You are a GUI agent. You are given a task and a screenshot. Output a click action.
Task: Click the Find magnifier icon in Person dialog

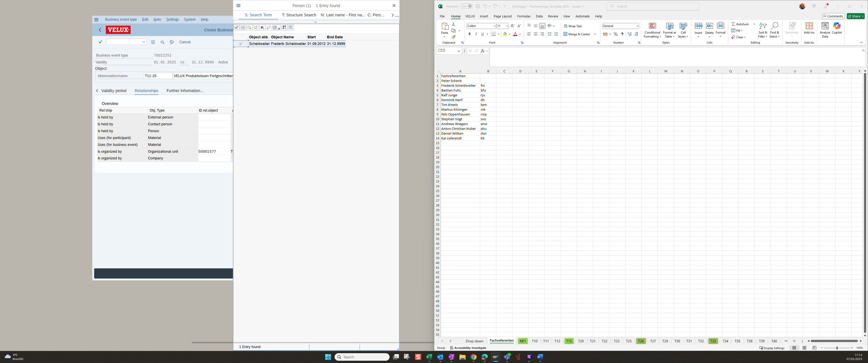tap(249, 28)
